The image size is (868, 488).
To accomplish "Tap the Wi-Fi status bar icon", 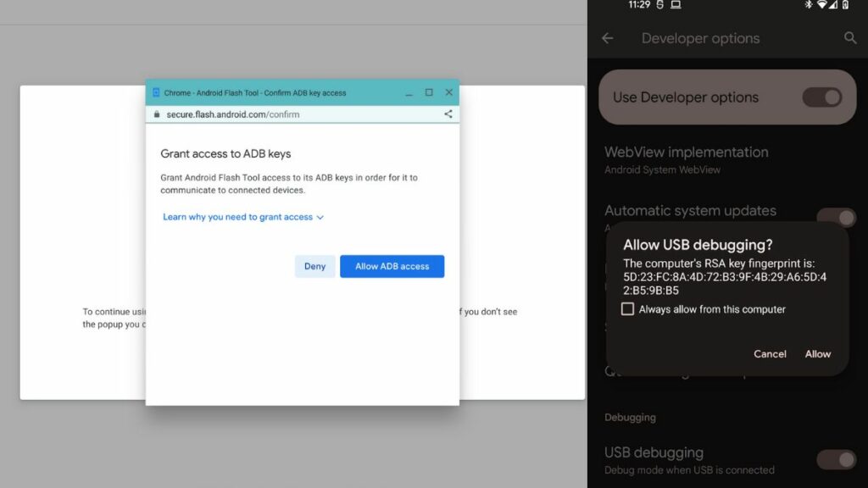I will click(x=821, y=5).
